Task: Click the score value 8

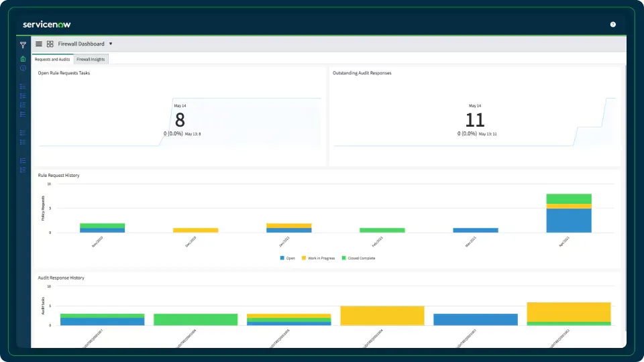Action: pos(180,120)
